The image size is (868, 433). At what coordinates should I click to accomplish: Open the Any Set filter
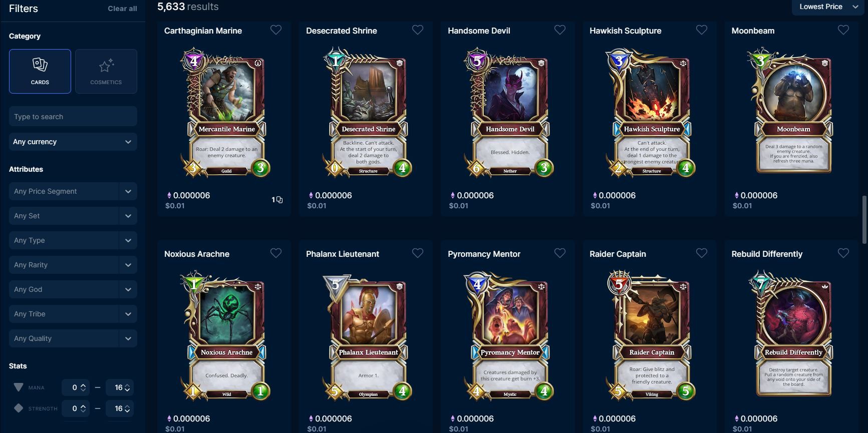point(73,216)
